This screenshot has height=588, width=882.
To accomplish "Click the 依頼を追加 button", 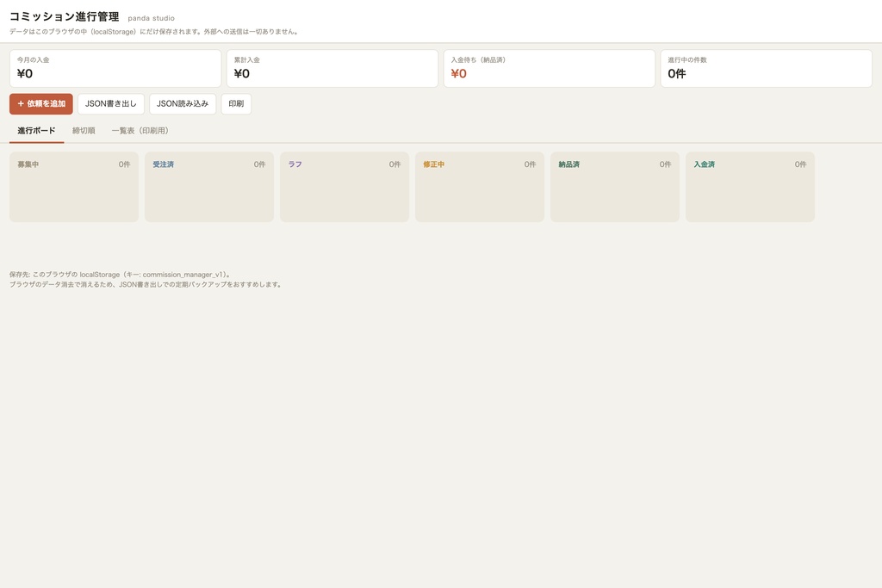I will tap(41, 104).
